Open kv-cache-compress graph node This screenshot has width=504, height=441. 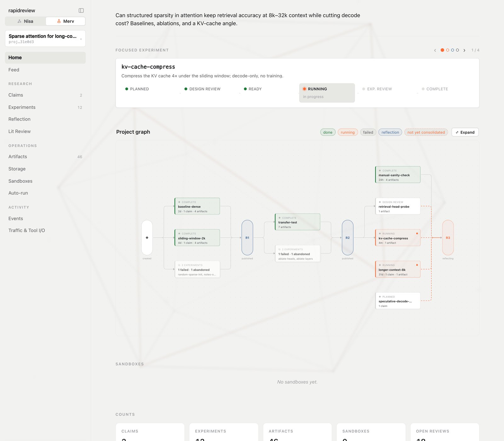pos(398,238)
